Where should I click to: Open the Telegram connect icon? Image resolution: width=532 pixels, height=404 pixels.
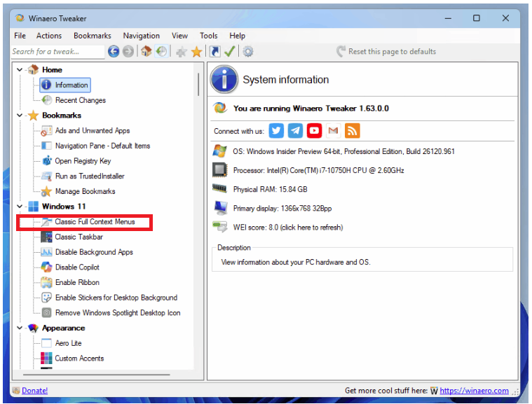tap(296, 131)
